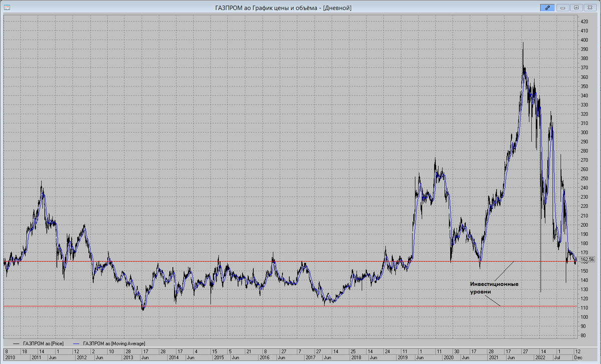The height and width of the screenshot is (364, 601).
Task: Click the 80 label on price axis
Action: (x=584, y=335)
